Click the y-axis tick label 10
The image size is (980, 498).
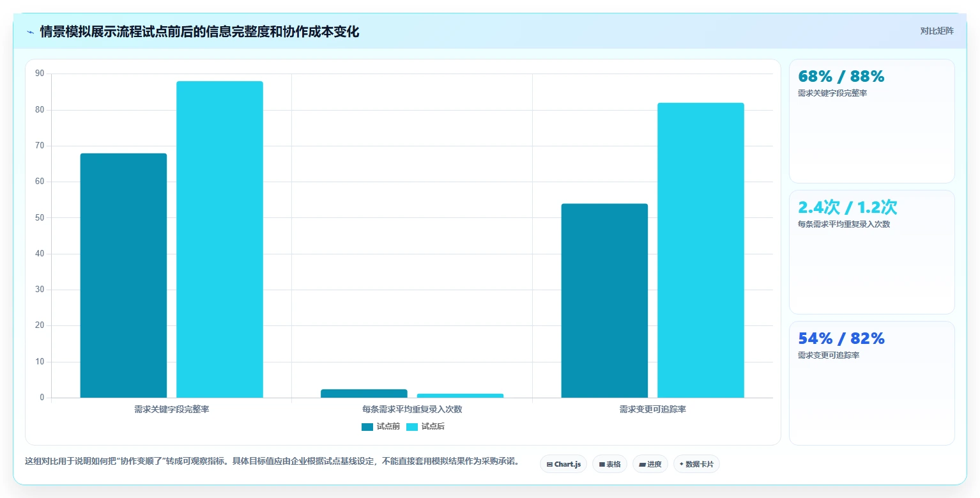point(40,362)
